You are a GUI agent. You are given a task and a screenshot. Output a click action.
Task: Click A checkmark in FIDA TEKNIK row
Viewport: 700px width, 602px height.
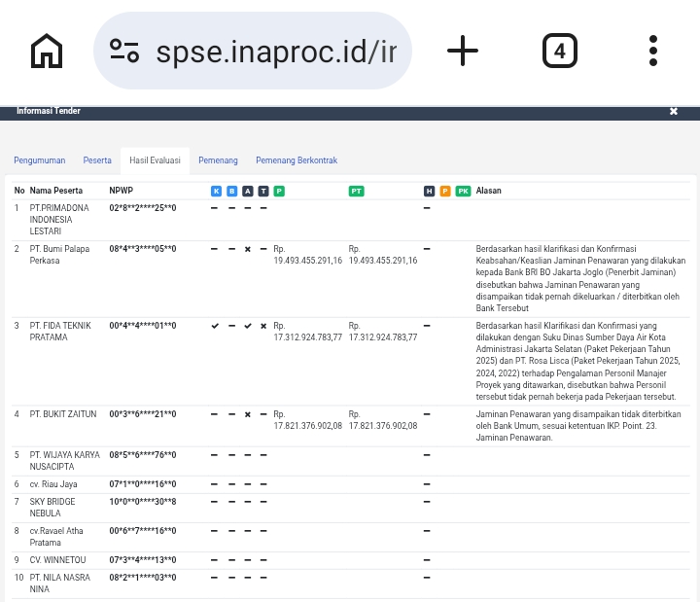coord(248,326)
